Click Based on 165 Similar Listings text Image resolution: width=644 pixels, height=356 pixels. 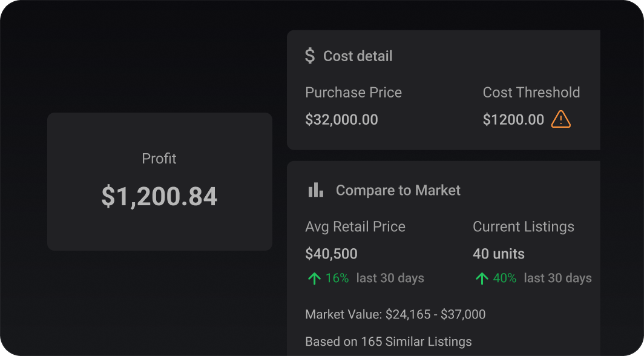[x=389, y=341]
